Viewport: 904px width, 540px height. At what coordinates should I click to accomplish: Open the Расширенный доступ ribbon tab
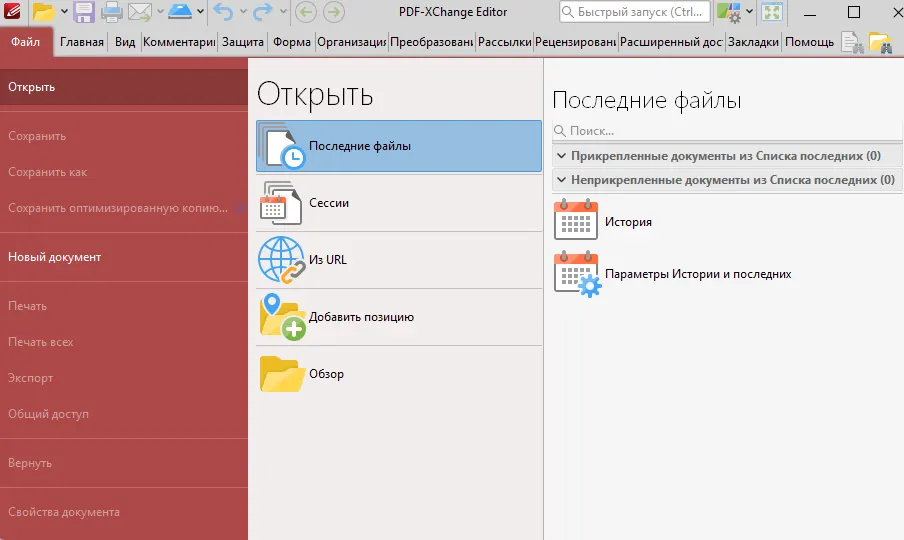pos(672,42)
